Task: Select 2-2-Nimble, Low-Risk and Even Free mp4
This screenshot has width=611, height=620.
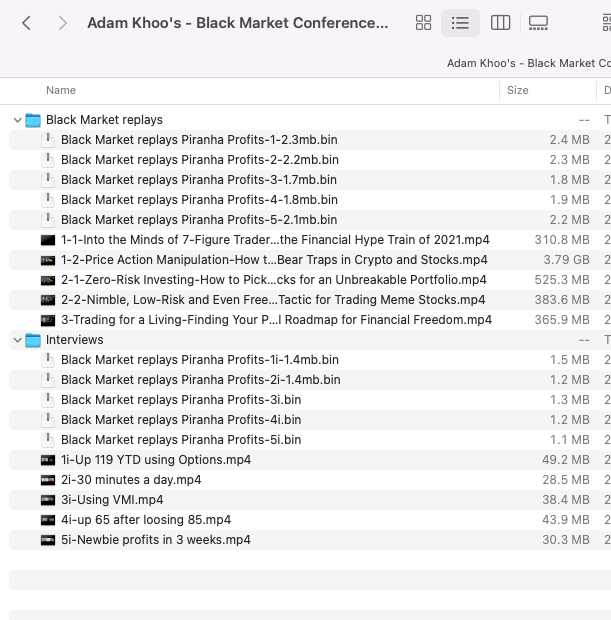Action: click(310, 300)
